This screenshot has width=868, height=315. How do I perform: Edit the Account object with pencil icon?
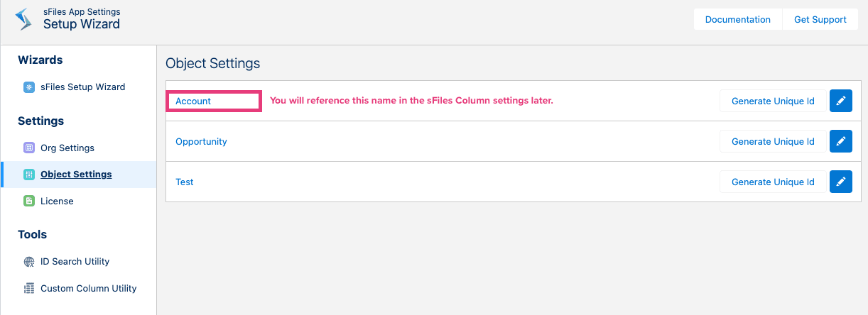pos(840,101)
